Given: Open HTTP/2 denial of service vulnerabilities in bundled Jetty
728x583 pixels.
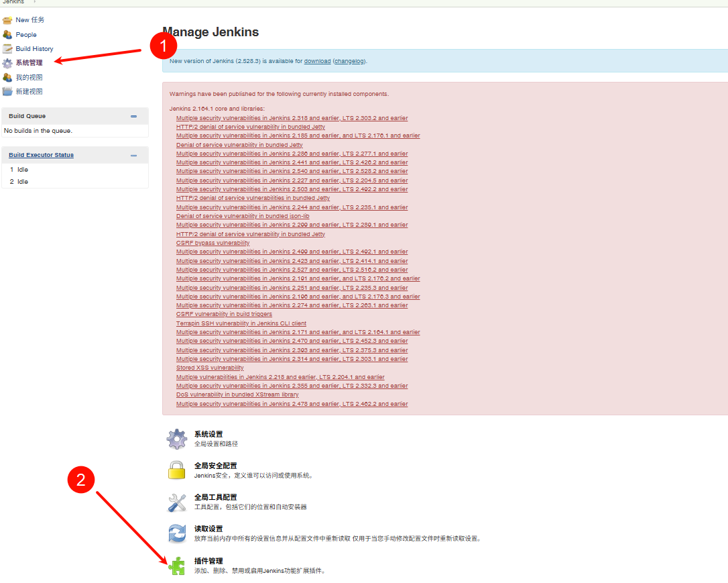Looking at the screenshot, I should click(253, 199).
